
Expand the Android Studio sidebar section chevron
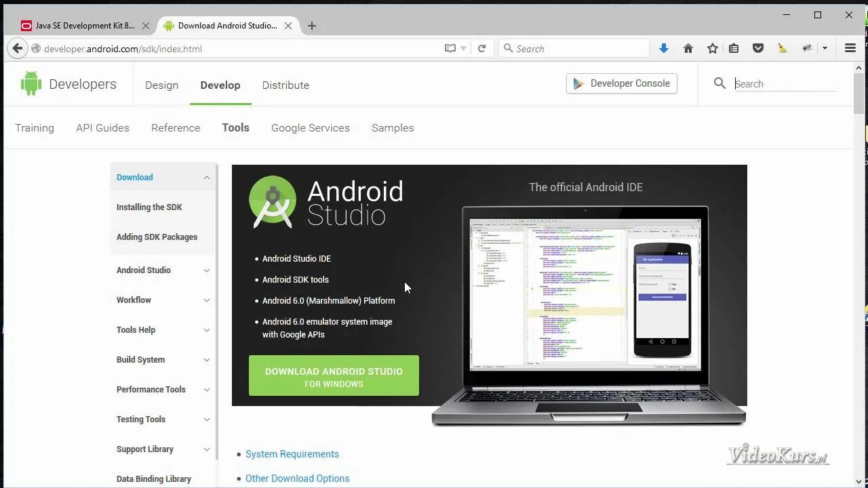coord(207,270)
